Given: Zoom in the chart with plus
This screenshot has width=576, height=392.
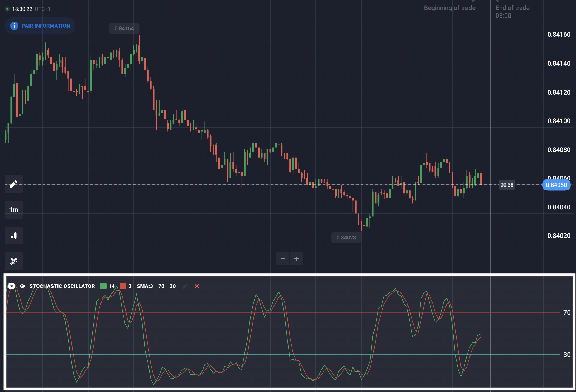Looking at the screenshot, I should 296,259.
